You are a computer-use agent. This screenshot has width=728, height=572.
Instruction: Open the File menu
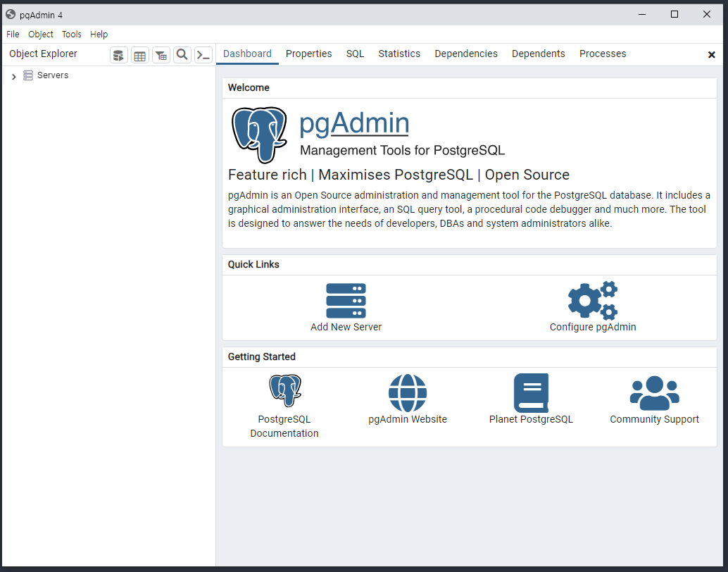(13, 34)
